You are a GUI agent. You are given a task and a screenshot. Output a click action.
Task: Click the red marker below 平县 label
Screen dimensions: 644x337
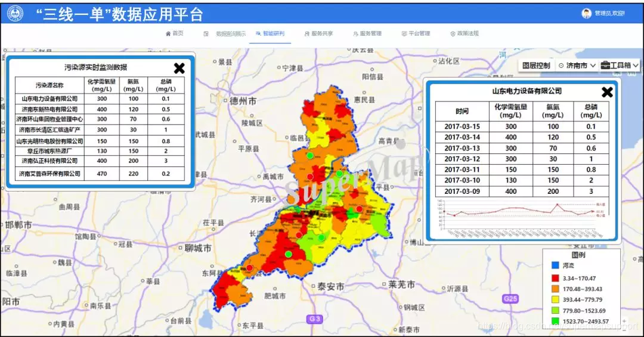360,209
